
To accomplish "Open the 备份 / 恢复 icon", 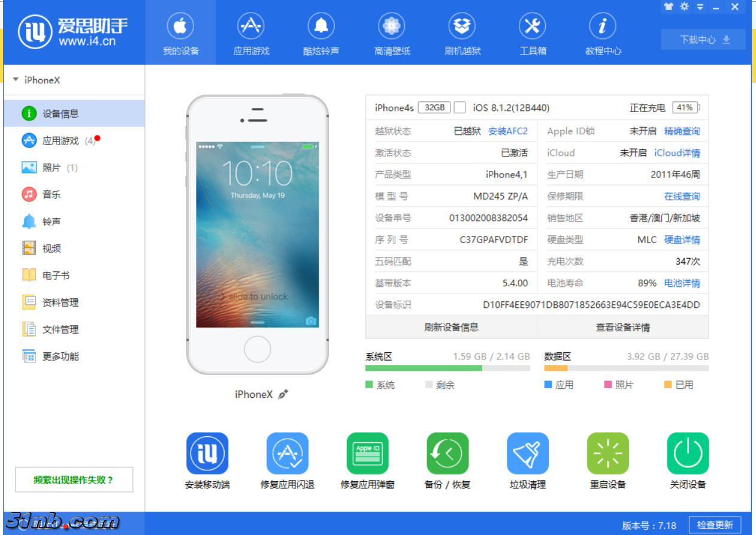I will point(447,454).
